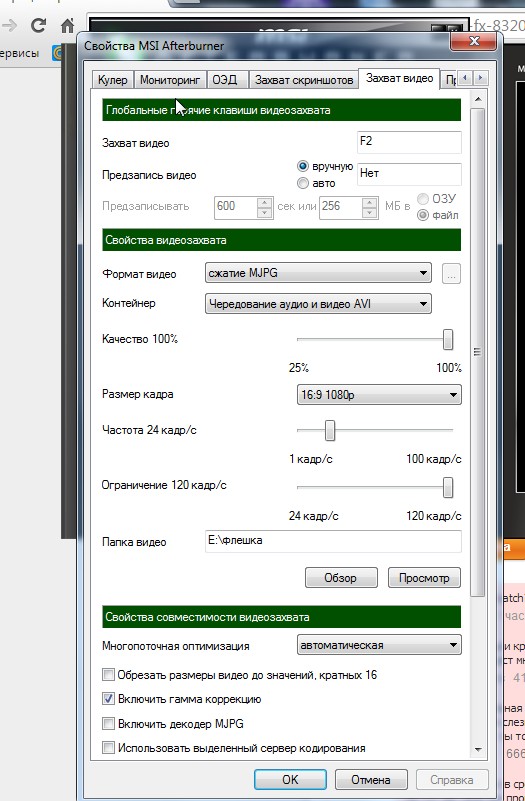Image resolution: width=525 pixels, height=801 pixels.
Task: Enable Обрезать размеры видео checkbox
Action: coord(108,675)
